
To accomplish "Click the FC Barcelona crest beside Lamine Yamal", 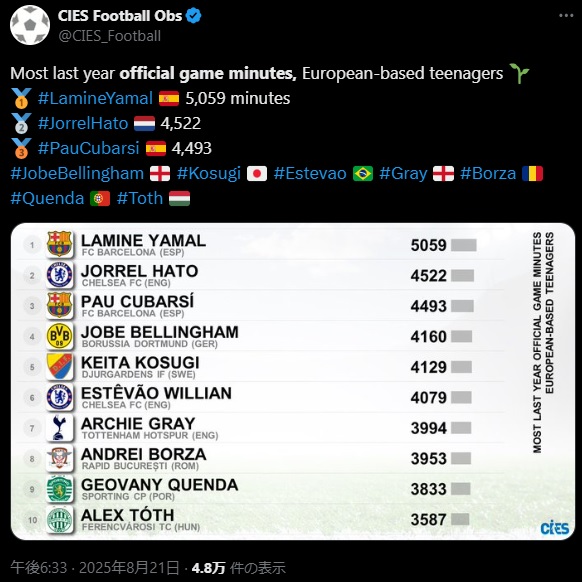I will point(59,244).
